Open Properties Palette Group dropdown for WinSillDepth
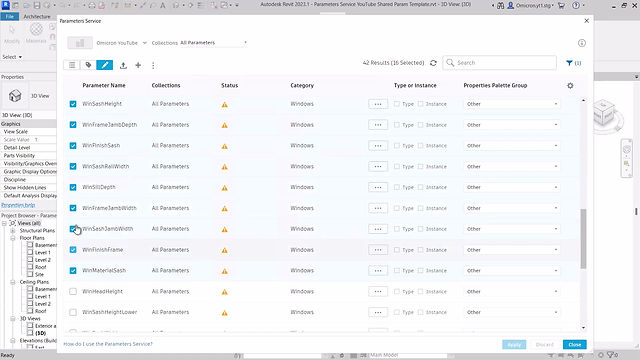This screenshot has height=360, width=640. pyautogui.click(x=511, y=187)
